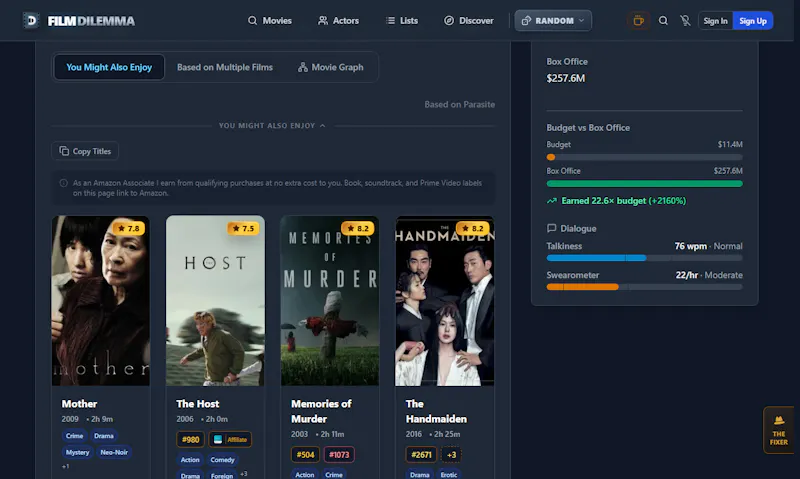Open The Handmaiden movie poster
The image size is (800, 479).
(x=445, y=300)
